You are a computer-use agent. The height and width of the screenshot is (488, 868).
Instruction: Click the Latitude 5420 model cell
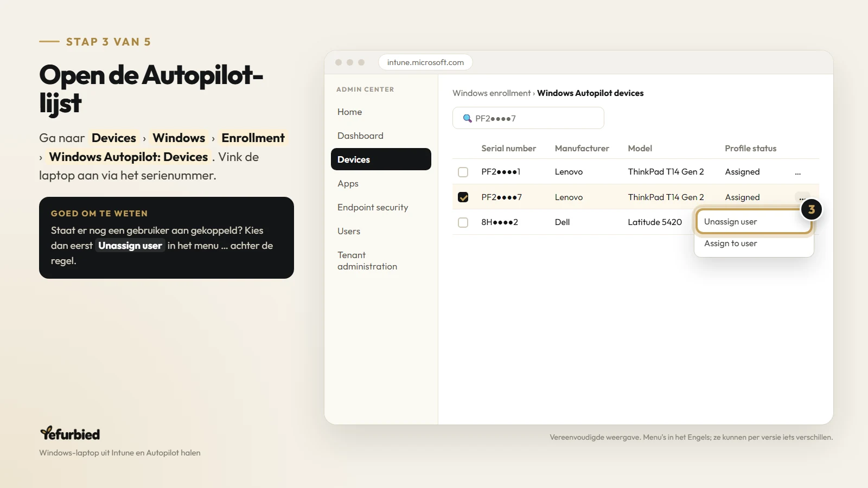coord(655,222)
